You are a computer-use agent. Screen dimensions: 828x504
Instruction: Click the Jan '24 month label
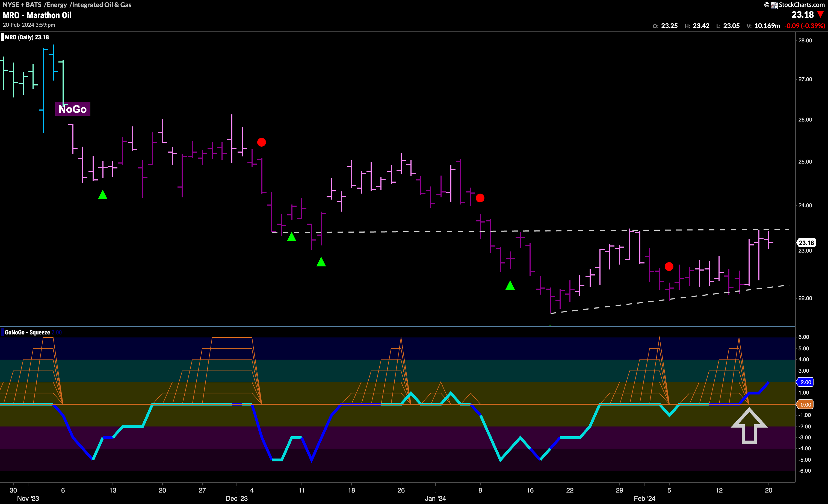pyautogui.click(x=436, y=498)
